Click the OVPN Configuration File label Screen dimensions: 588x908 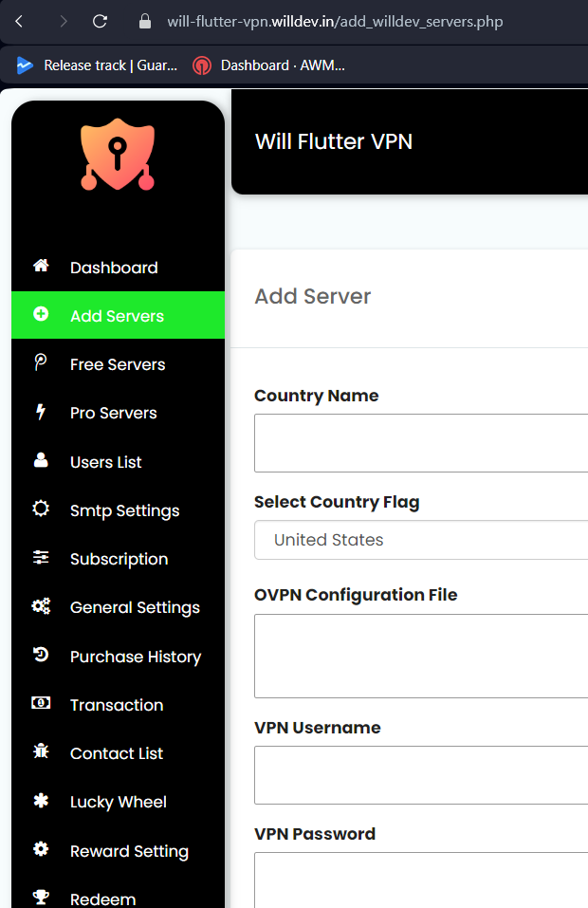coord(356,595)
